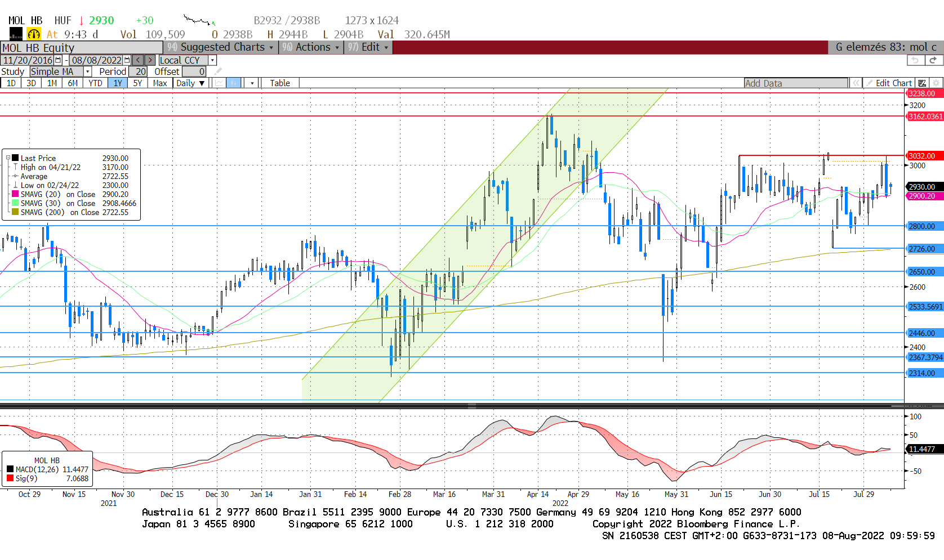Image resolution: width=944 pixels, height=560 pixels.
Task: Click the SMAVG (20) pink color swatch
Action: [x=16, y=194]
